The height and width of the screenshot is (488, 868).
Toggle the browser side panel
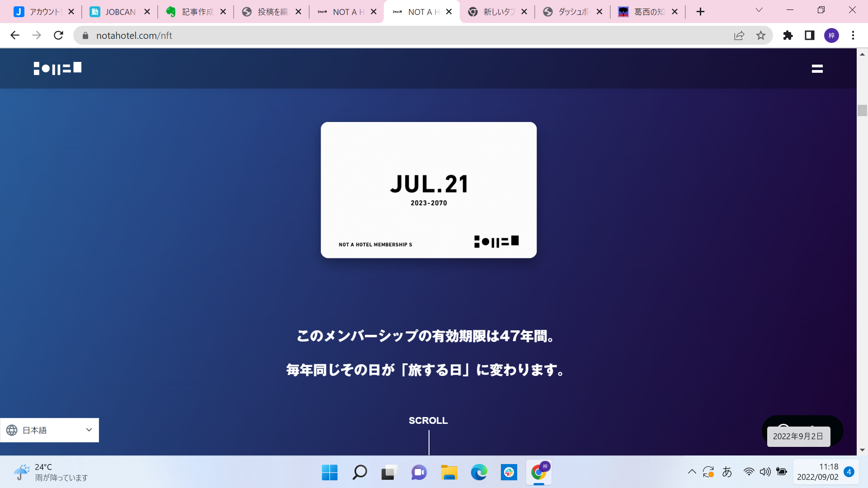(810, 35)
